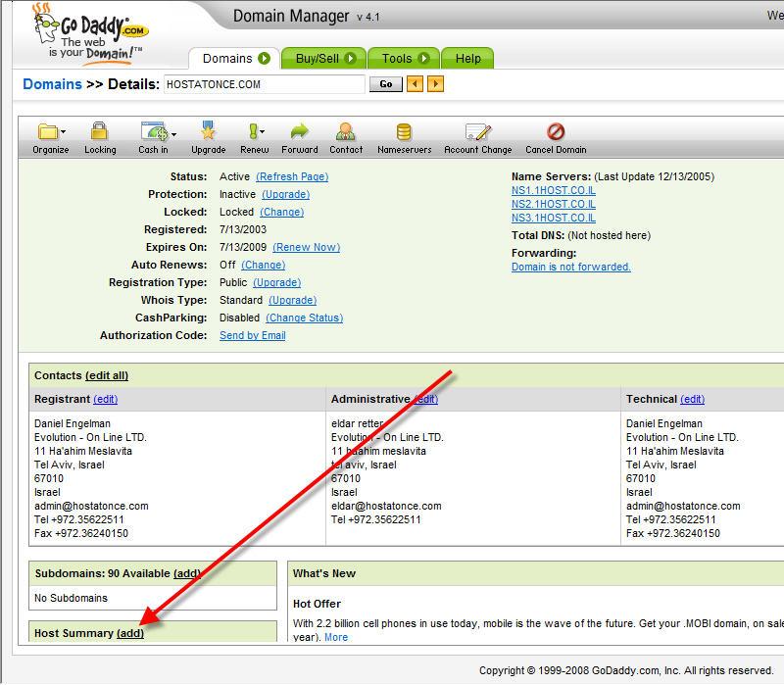Expand the Buy/Sell tab menu
The height and width of the screenshot is (685, 784).
click(351, 59)
